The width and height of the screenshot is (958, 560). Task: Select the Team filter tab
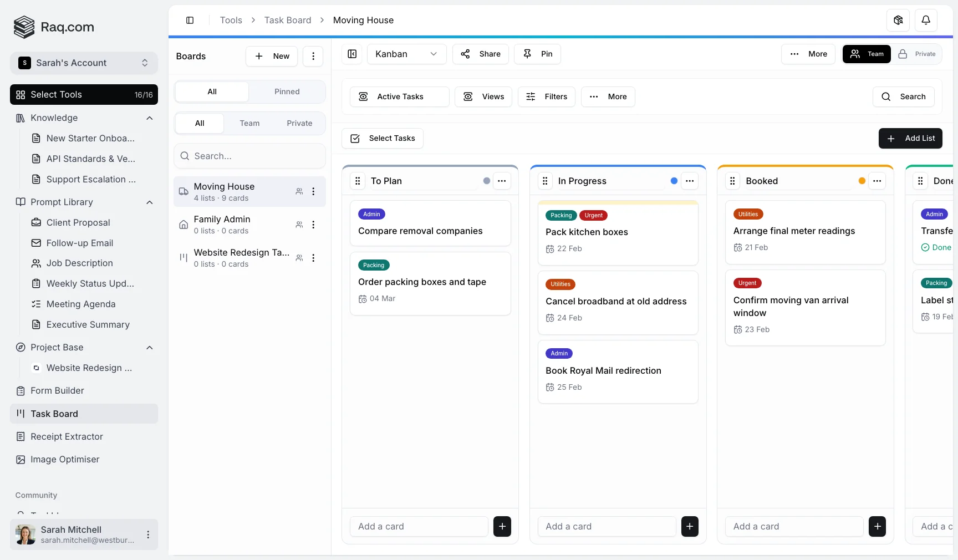coord(249,123)
